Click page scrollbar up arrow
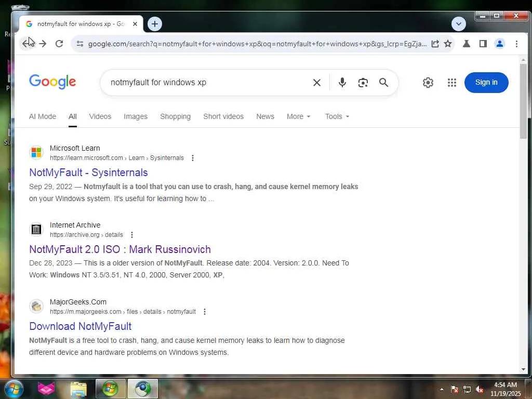The image size is (532, 399). tap(523, 60)
